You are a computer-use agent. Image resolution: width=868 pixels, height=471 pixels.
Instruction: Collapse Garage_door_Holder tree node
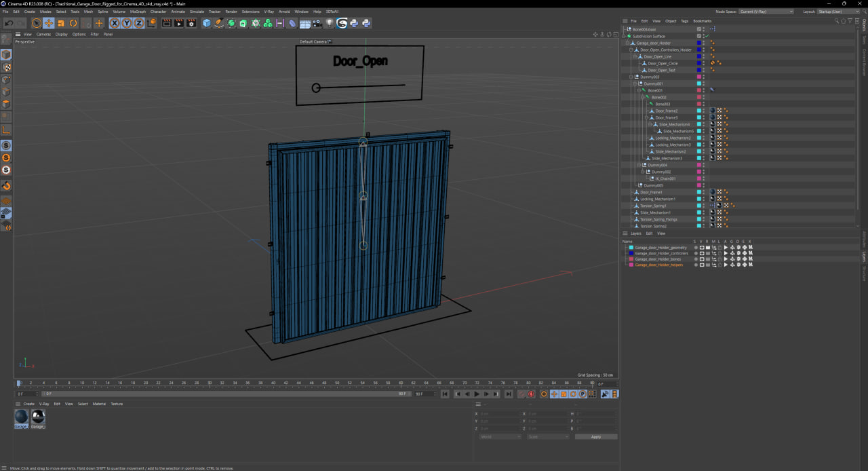pyautogui.click(x=627, y=43)
